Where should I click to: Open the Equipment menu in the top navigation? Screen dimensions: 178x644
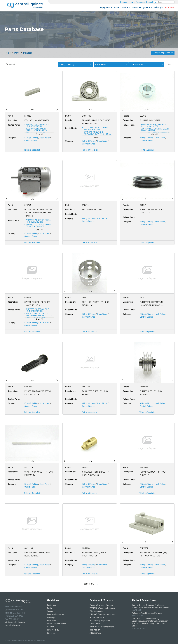point(106,8)
